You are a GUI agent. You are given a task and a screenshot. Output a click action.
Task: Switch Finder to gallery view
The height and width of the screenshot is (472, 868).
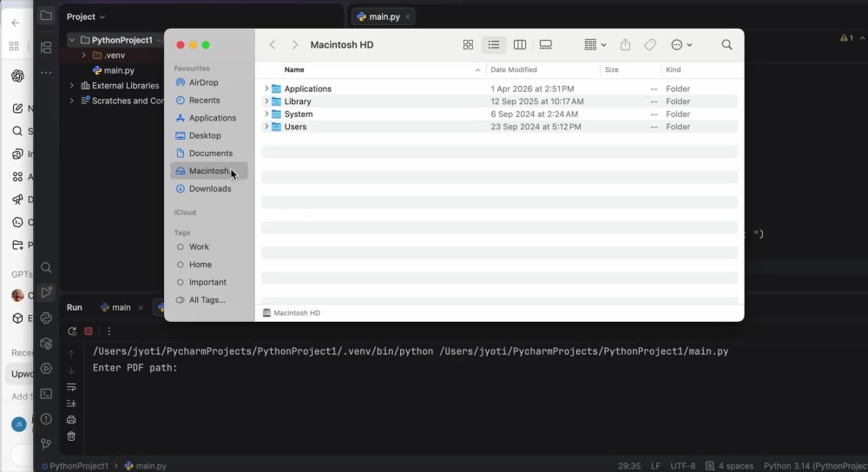point(545,45)
